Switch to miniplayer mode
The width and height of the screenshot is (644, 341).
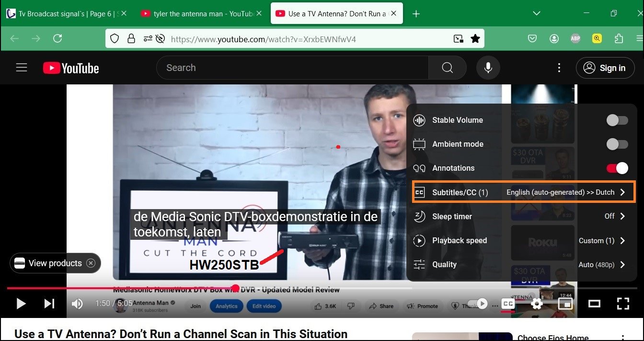565,304
